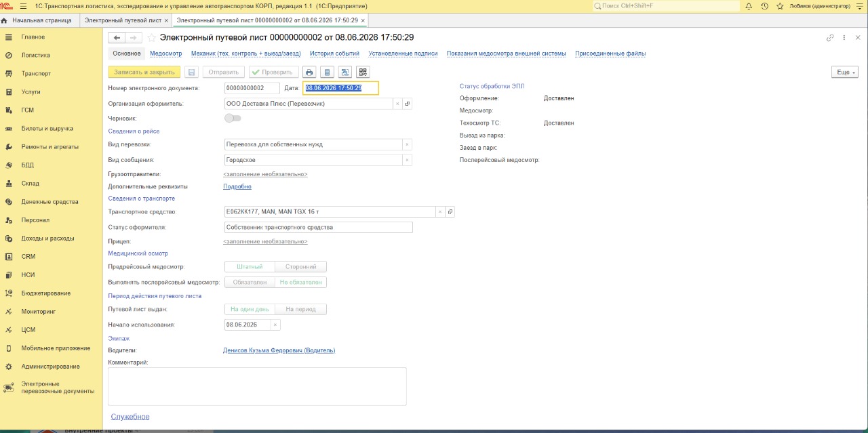Choose На период waybill validity

(300, 310)
